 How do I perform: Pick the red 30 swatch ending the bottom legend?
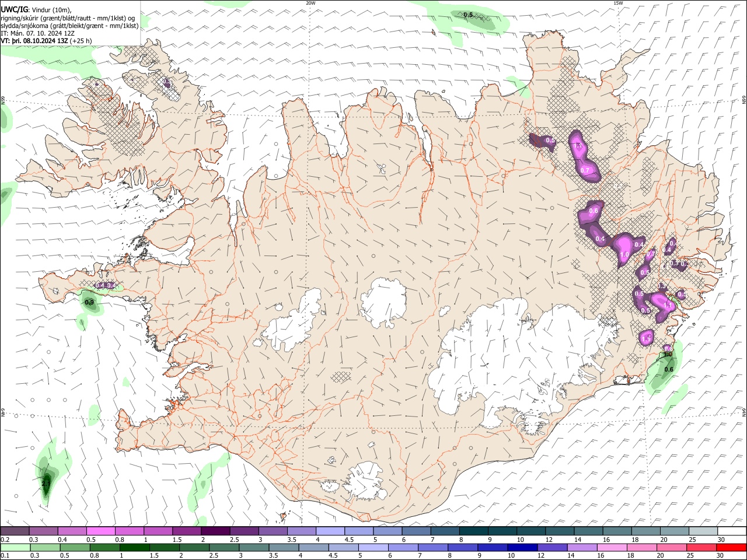tap(732, 547)
